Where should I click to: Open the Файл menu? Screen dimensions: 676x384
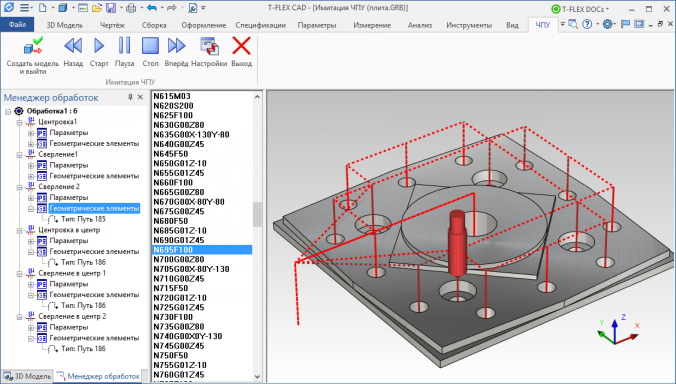[17, 25]
